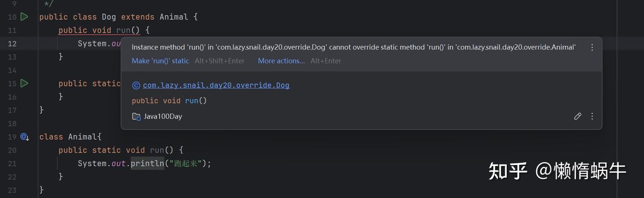644x198 pixels.
Task: Click line number 12 in the gutter
Action: [x=12, y=44]
